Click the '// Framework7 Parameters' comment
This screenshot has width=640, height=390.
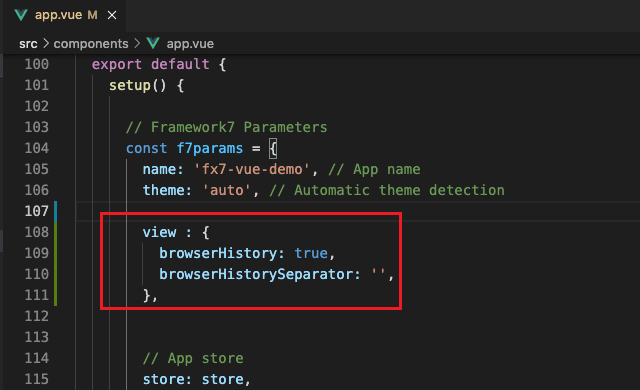[x=227, y=127]
